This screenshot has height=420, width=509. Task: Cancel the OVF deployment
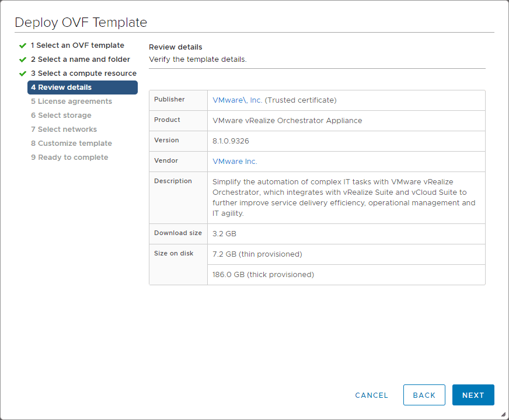371,395
